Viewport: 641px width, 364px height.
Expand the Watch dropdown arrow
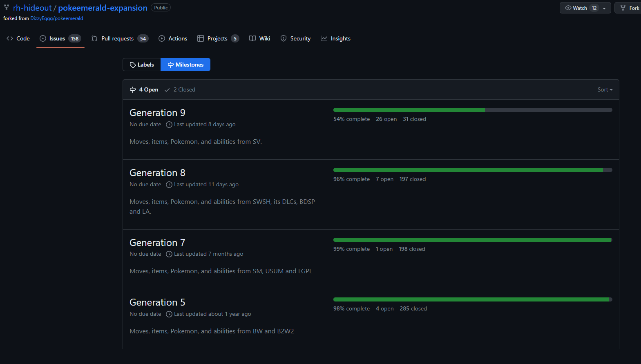coord(604,8)
